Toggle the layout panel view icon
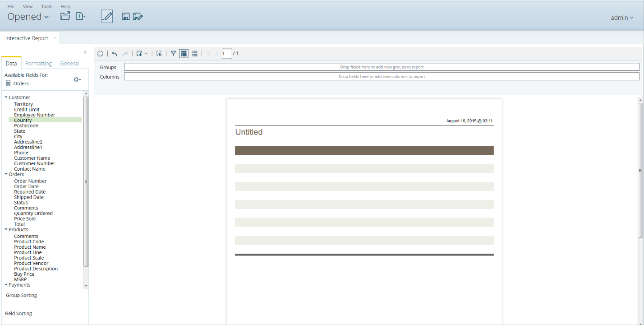Image resolution: width=644 pixels, height=325 pixels. pos(184,54)
